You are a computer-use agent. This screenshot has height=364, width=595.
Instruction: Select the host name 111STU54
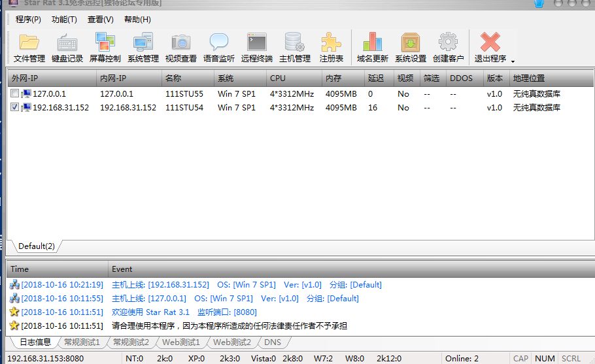[184, 107]
